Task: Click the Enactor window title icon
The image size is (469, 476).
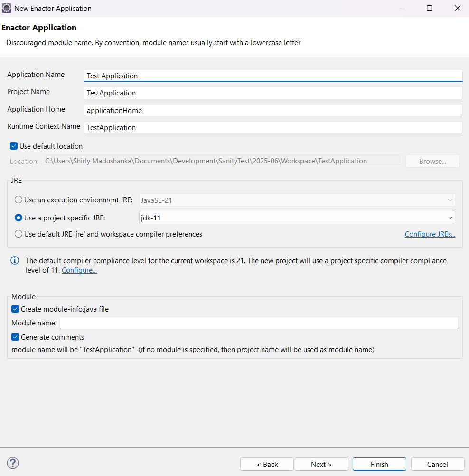Action: (7, 8)
